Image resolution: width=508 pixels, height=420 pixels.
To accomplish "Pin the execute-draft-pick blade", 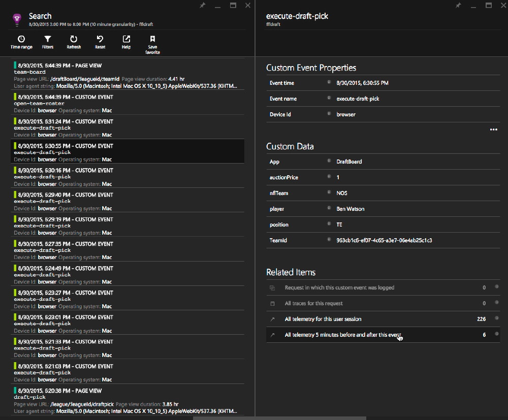I will tap(458, 5).
